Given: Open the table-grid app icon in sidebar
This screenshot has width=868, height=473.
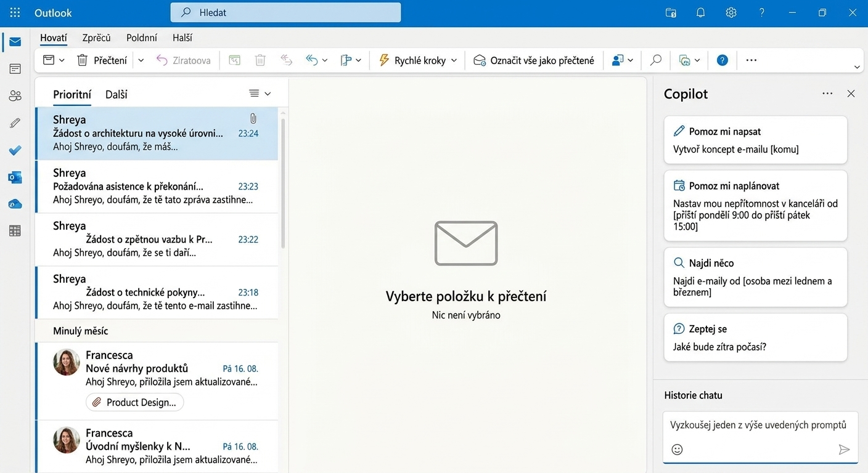Looking at the screenshot, I should (x=15, y=231).
